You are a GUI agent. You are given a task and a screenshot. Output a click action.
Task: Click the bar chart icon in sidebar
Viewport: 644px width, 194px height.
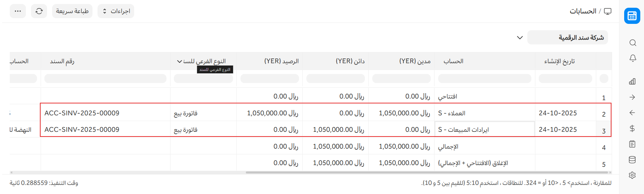click(x=632, y=81)
